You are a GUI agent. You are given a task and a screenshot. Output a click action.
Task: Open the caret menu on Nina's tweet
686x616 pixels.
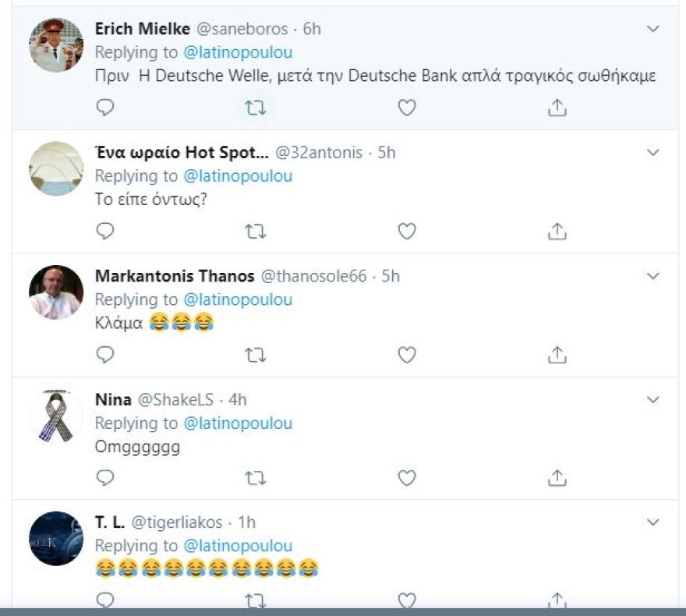(x=653, y=399)
